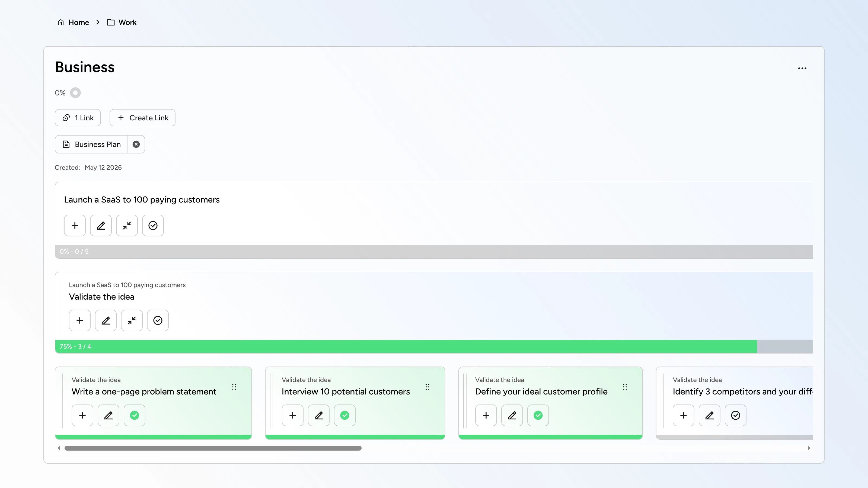Screen dimensions: 868x488
Task: Click drag handle on Interview 10 potential customers
Action: click(x=427, y=387)
